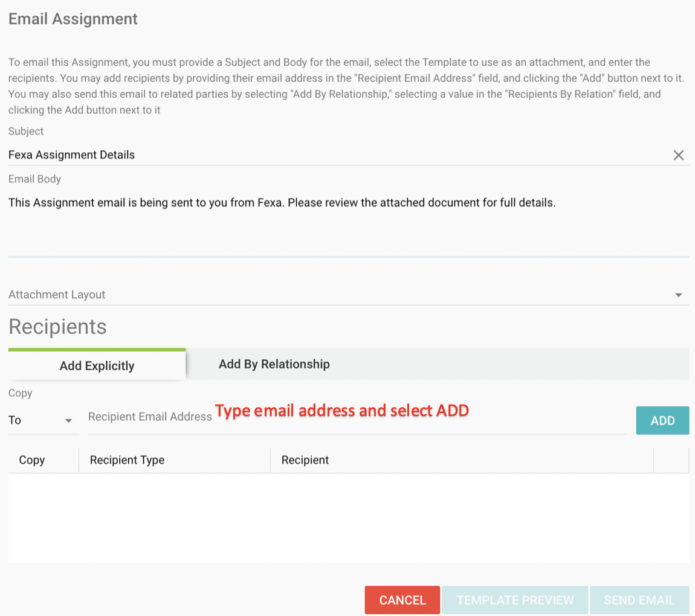This screenshot has width=695, height=616.
Task: Switch to the Add Explicitly tab
Action: tap(97, 365)
